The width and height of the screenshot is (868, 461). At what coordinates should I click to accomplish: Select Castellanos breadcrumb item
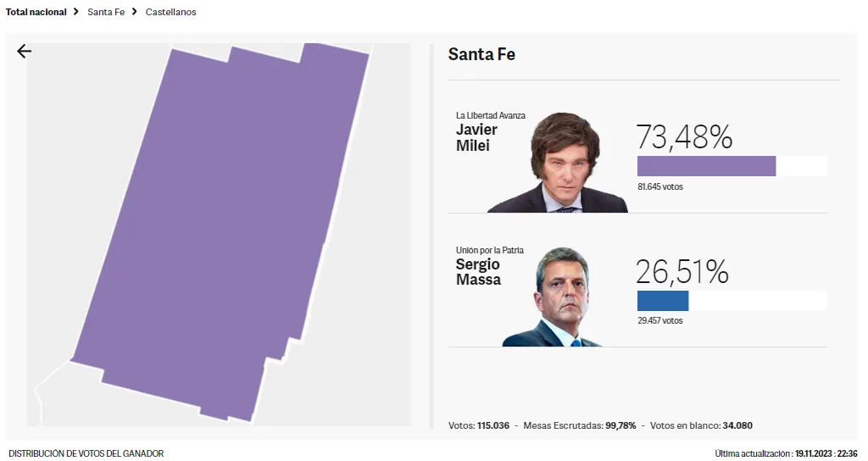[x=170, y=12]
